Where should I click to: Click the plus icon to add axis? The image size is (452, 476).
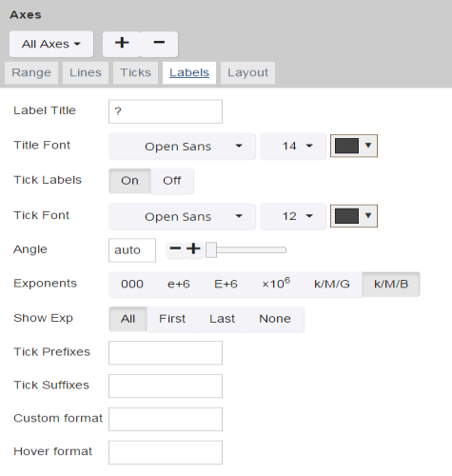tap(122, 44)
